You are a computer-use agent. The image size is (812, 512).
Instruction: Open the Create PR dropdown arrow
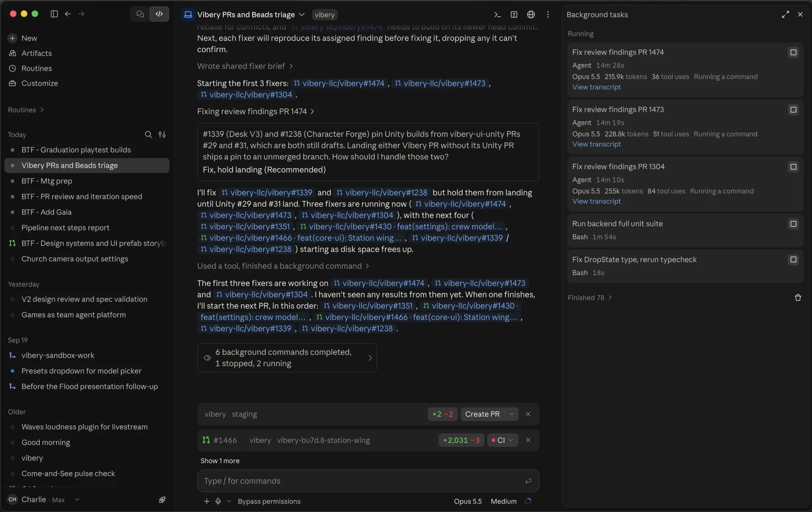coord(512,414)
